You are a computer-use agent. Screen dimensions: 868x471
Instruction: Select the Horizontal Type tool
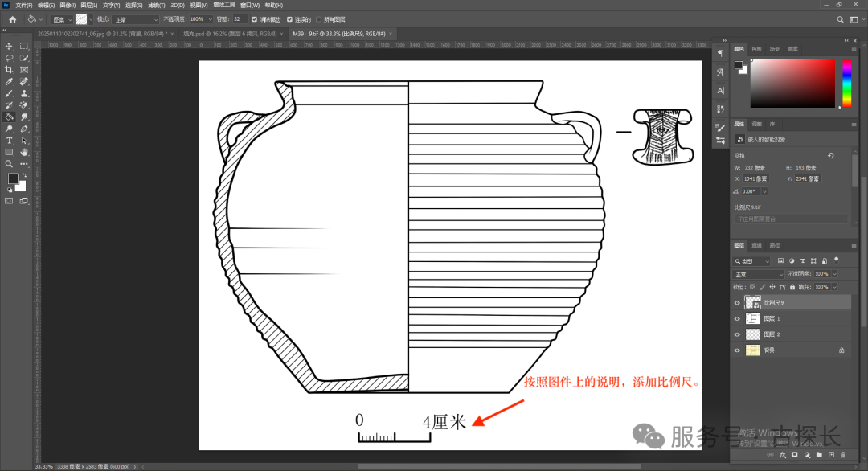(9, 141)
